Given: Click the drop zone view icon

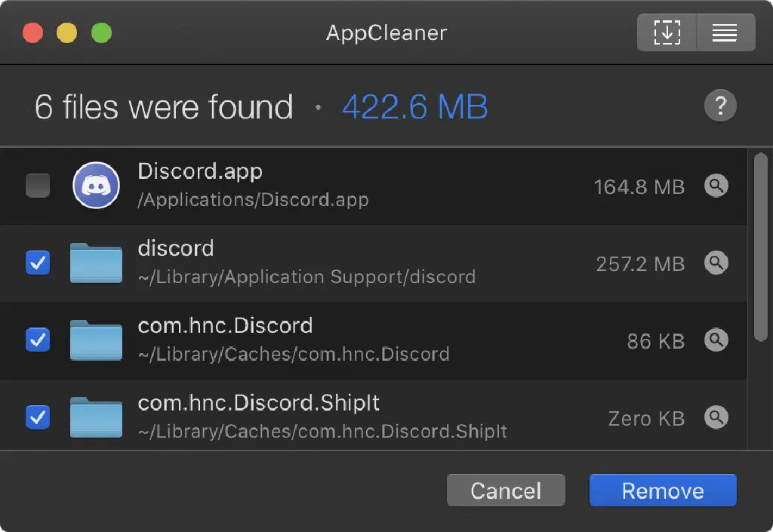Looking at the screenshot, I should click(x=667, y=32).
